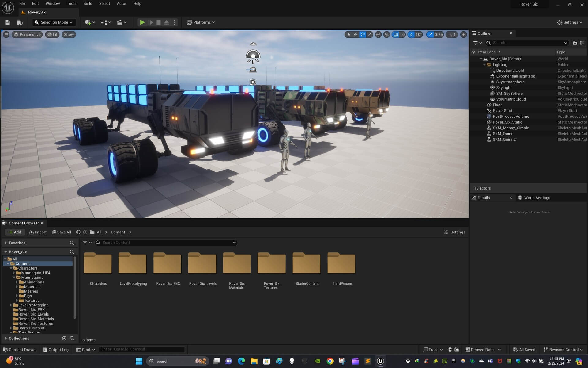Open the viewport layout options icon
Image resolution: width=588 pixels, height=368 pixels.
pyautogui.click(x=463, y=35)
